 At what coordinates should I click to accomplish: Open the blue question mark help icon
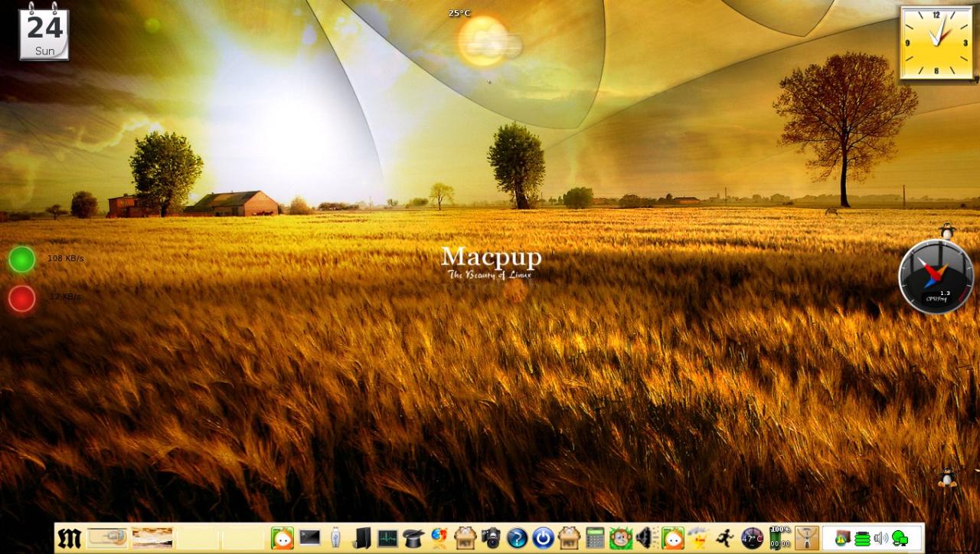pos(517,538)
